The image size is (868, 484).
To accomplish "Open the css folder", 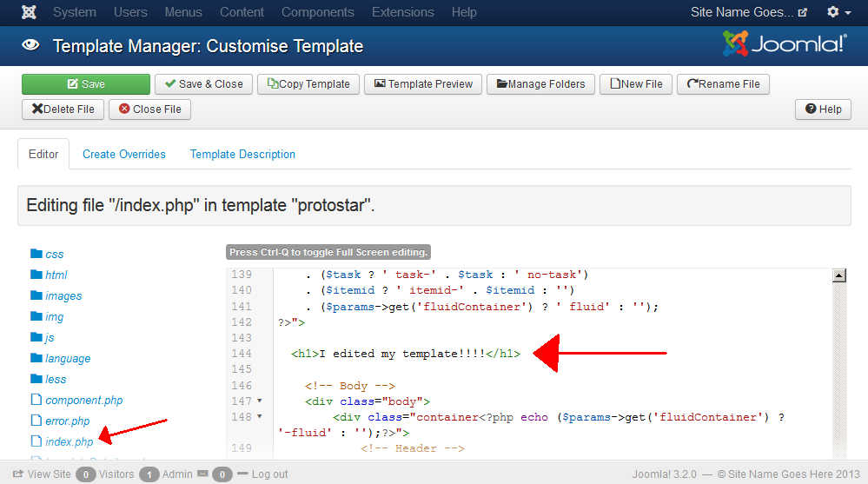I will click(54, 255).
